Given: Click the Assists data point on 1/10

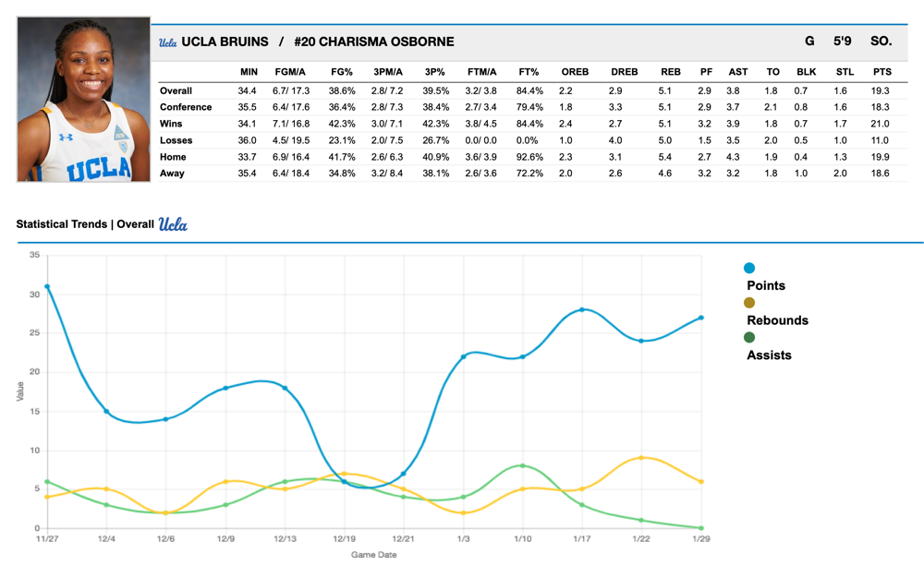Looking at the screenshot, I should click(523, 465).
